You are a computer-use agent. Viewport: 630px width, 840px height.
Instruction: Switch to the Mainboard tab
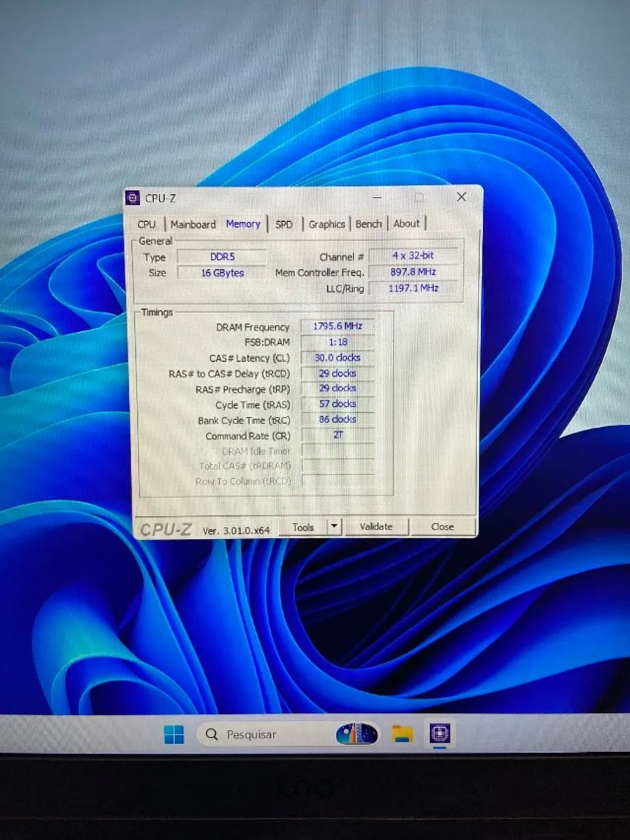[193, 224]
